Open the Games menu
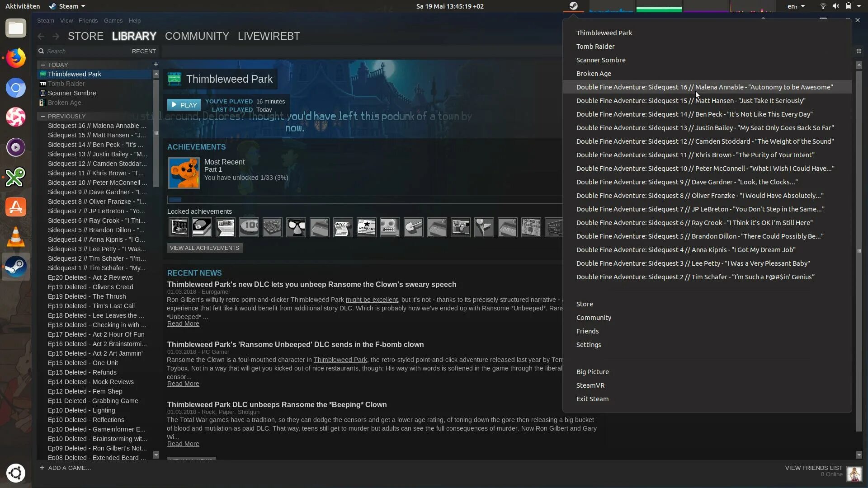868x488 pixels. click(x=113, y=21)
